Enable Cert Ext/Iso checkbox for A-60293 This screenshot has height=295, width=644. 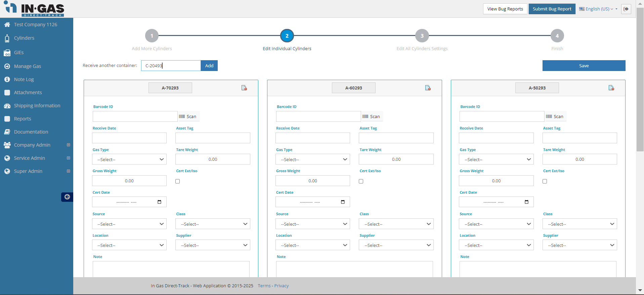(x=361, y=181)
